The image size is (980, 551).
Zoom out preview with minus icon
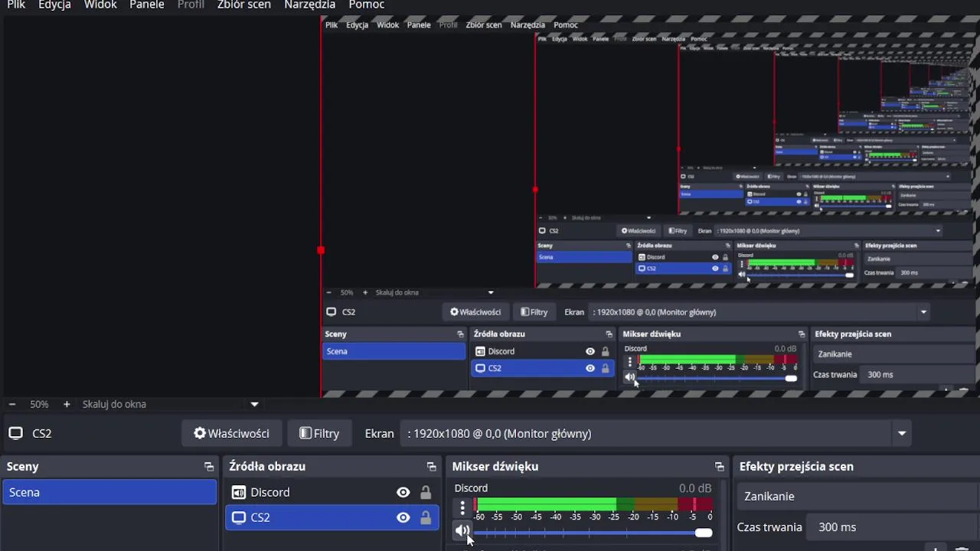[12, 404]
